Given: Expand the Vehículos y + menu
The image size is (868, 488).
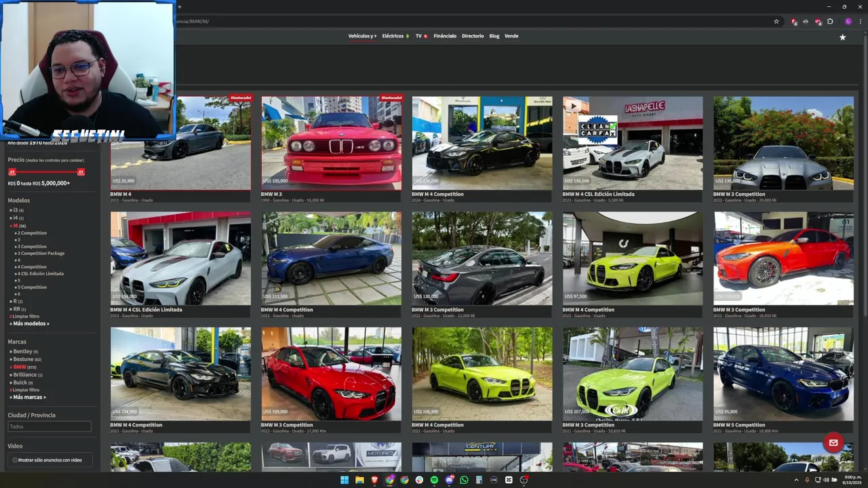Looking at the screenshot, I should click(x=362, y=36).
